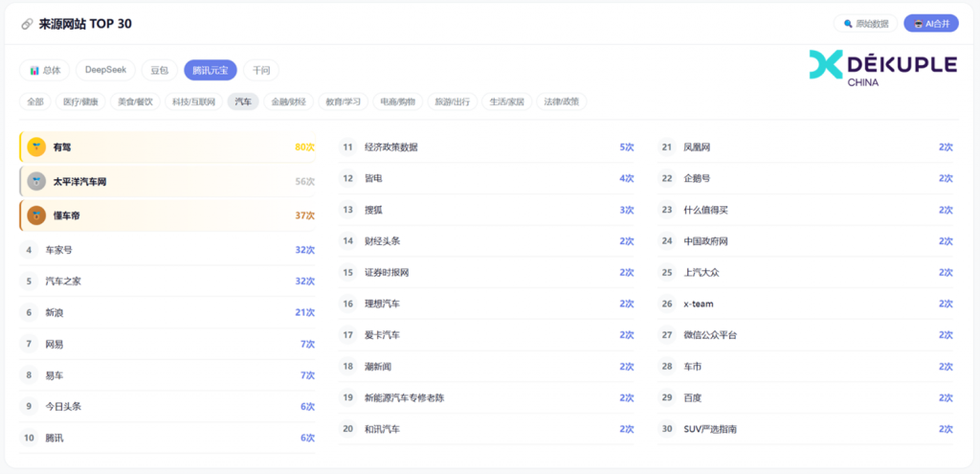The height and width of the screenshot is (474, 980).
Task: Filter by 科技/互联网 category
Action: [193, 102]
